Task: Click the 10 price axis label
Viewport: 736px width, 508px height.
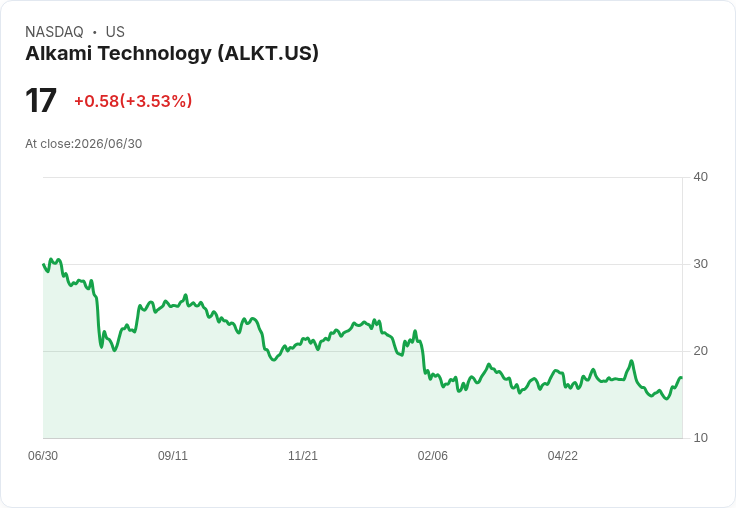Action: 701,438
